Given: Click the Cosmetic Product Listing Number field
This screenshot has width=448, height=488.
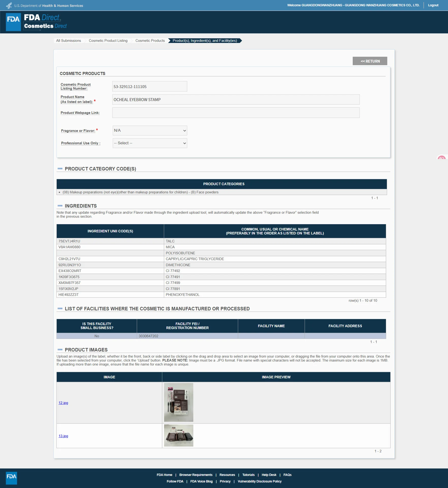Looking at the screenshot, I should click(x=150, y=86).
